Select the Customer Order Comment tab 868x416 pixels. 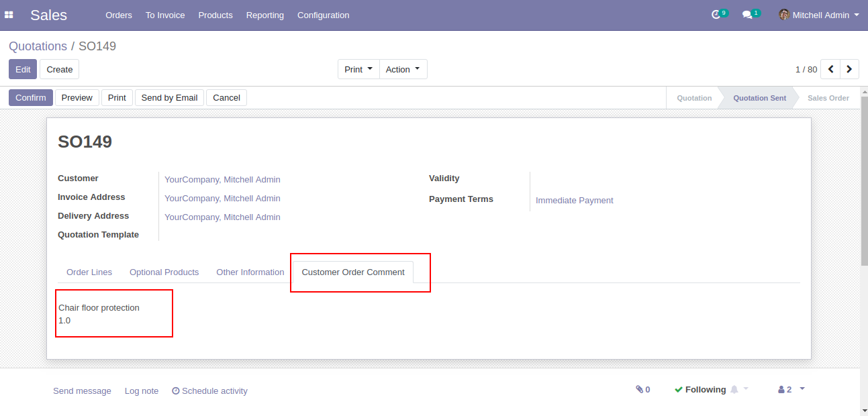pyautogui.click(x=353, y=272)
